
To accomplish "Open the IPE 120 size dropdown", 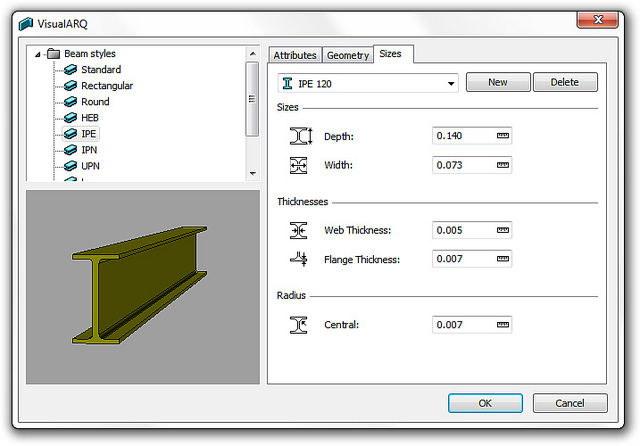I will pyautogui.click(x=452, y=83).
